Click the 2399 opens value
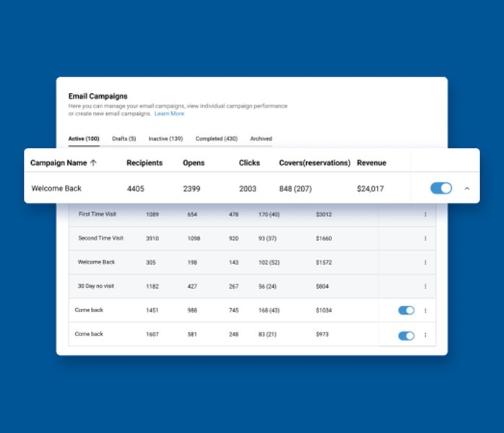 191,188
